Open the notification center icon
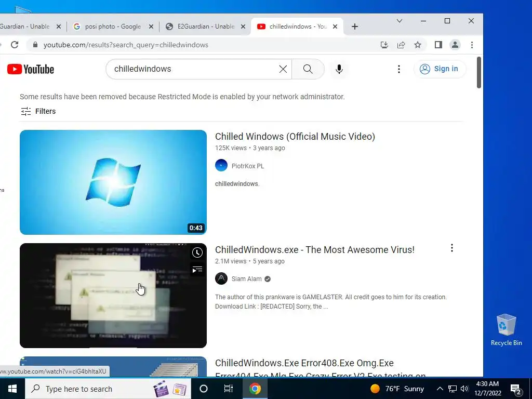532x399 pixels. (516, 389)
